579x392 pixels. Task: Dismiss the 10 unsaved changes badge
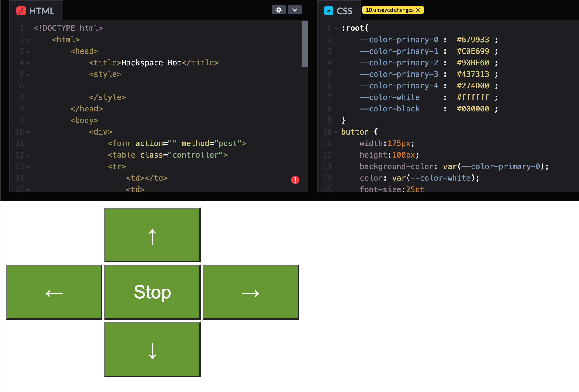419,10
